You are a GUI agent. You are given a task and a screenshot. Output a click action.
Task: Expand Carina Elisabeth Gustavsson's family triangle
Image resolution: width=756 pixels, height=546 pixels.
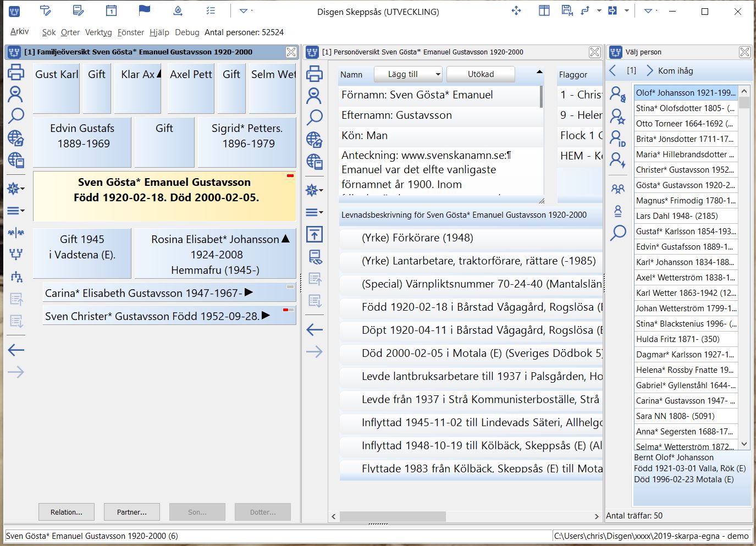(x=249, y=293)
